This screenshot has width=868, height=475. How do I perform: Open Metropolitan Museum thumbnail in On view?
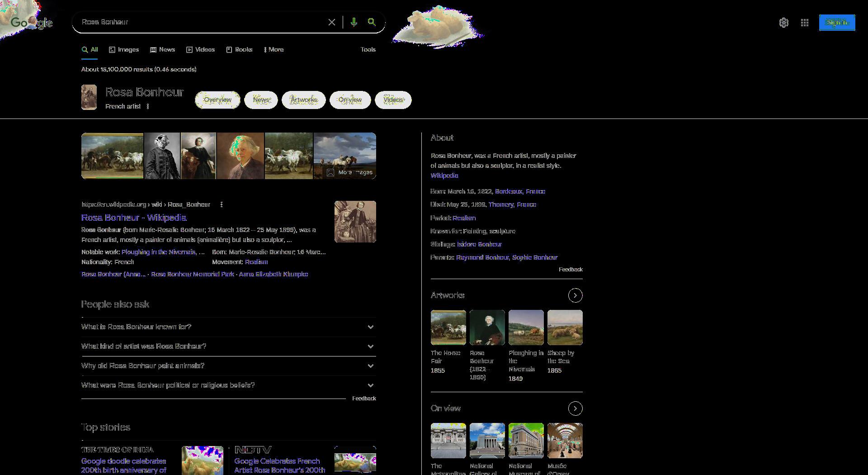(448, 441)
